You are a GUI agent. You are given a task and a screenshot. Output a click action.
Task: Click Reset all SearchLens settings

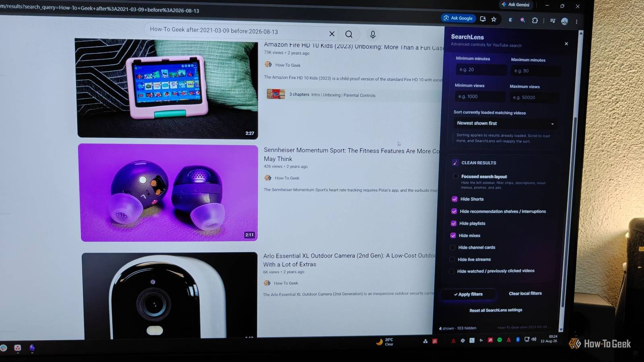click(495, 310)
